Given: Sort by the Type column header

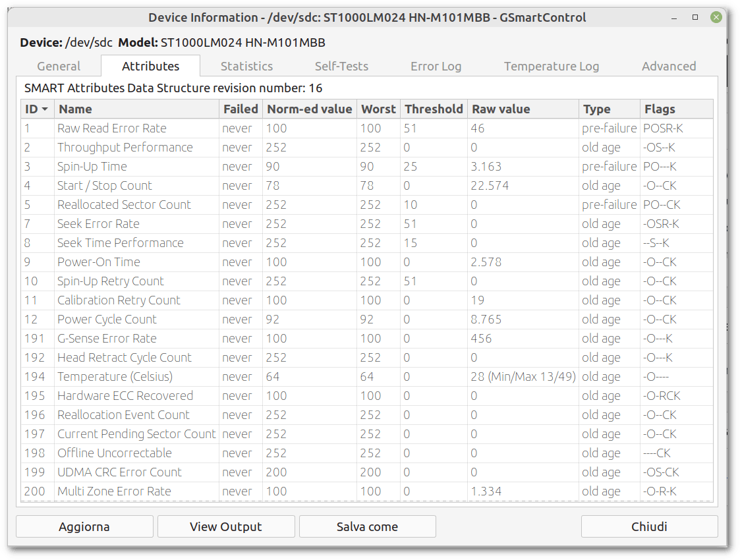Looking at the screenshot, I should (610, 109).
